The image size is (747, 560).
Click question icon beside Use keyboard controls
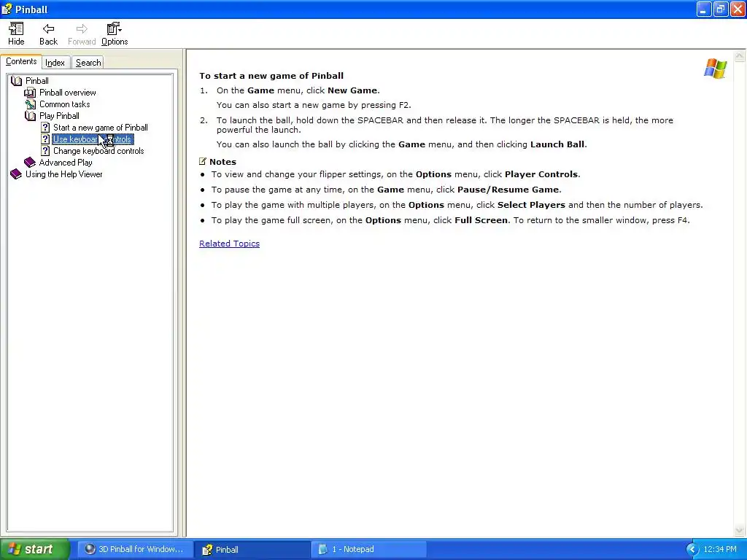click(x=45, y=139)
